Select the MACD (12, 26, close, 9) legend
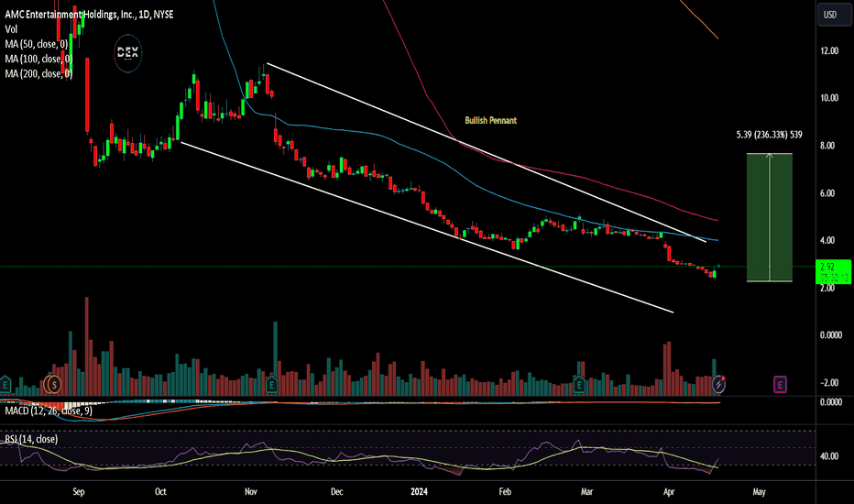The image size is (854, 504). click(49, 411)
